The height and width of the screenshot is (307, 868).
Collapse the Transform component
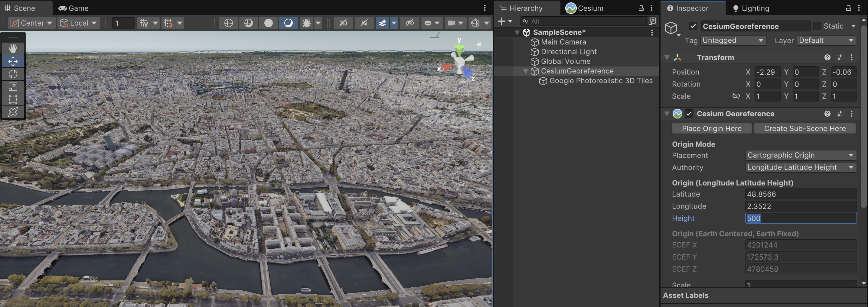(x=667, y=57)
